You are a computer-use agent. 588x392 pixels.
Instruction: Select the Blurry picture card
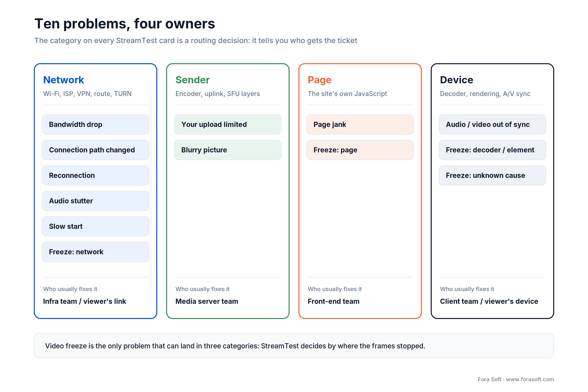(228, 150)
